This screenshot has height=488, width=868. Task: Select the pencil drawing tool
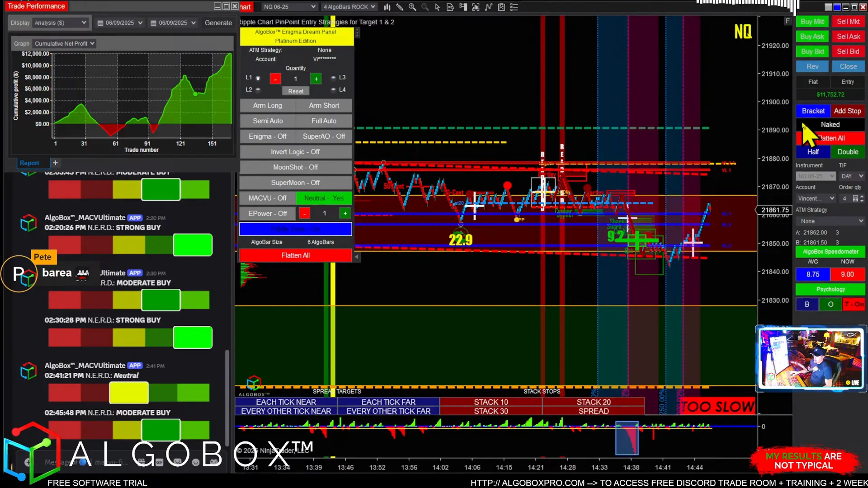coord(400,7)
